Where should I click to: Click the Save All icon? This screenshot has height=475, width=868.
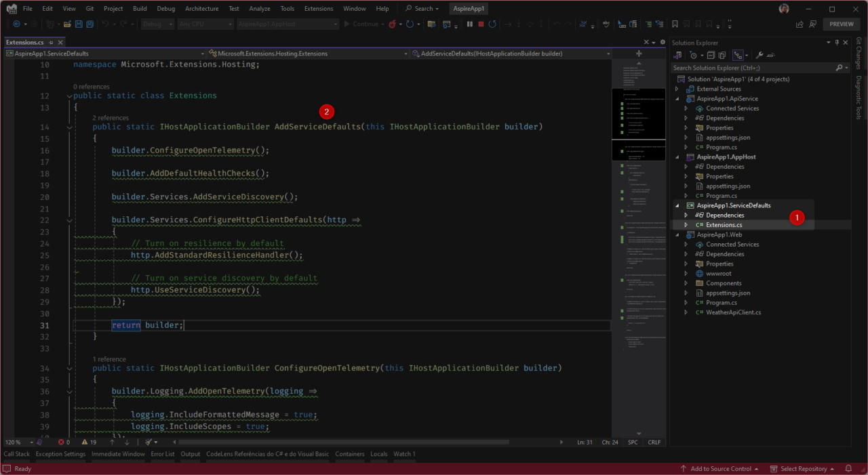click(91, 24)
